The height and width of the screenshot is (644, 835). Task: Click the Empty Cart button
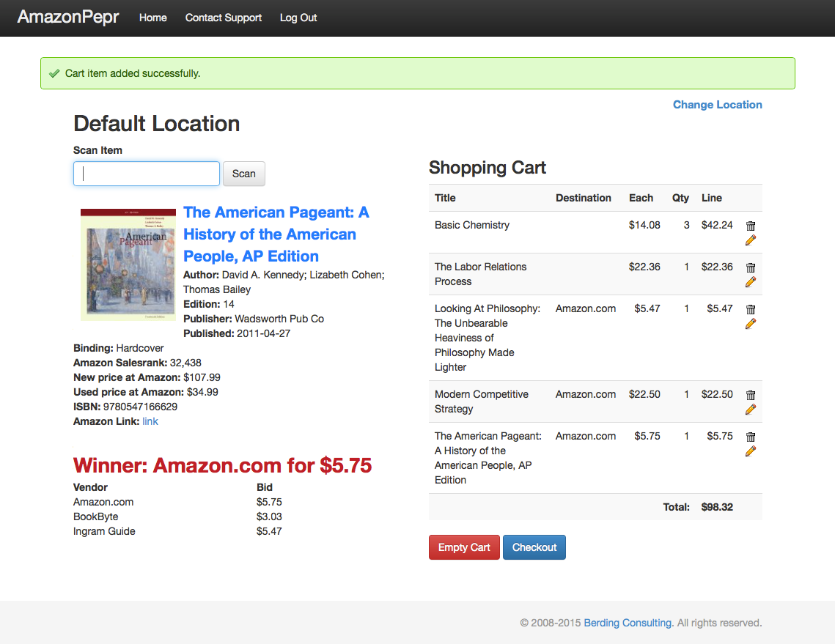pyautogui.click(x=464, y=547)
